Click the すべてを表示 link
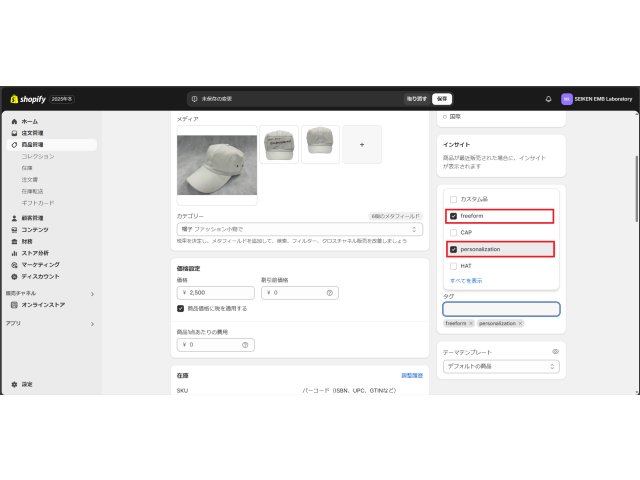Image resolution: width=640 pixels, height=480 pixels. 466,281
